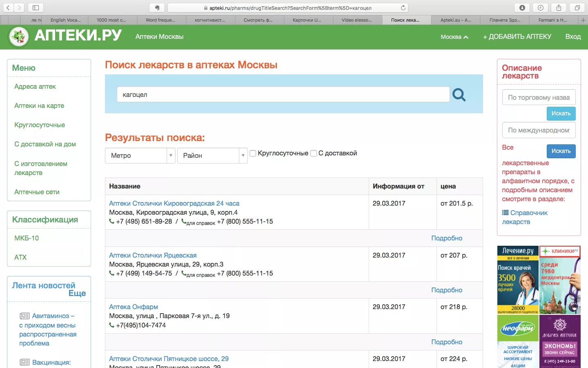The image size is (588, 368).
Task: Switch to the Video elesso... tab
Action: click(x=357, y=20)
